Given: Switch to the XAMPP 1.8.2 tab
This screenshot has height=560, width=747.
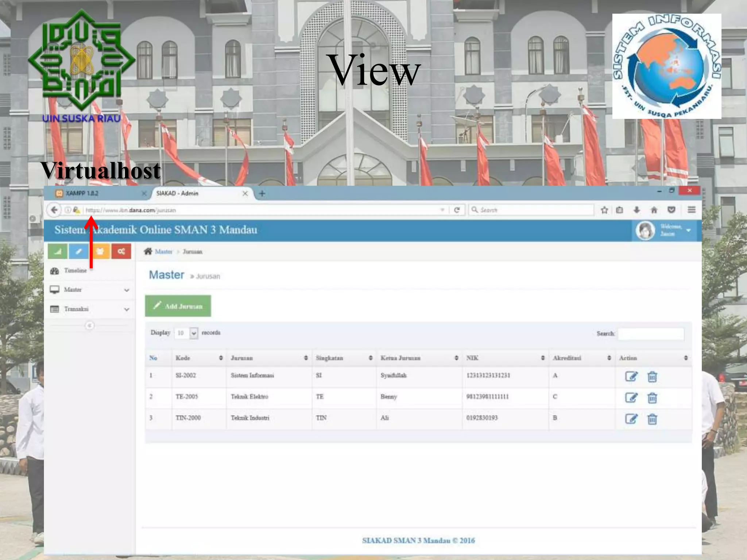Looking at the screenshot, I should click(98, 194).
